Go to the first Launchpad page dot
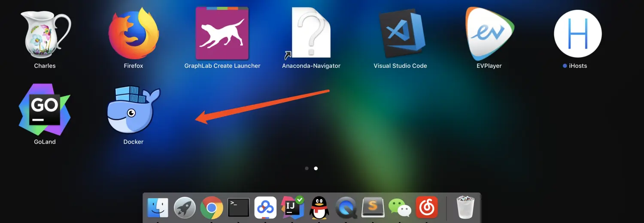Viewport: 644px width, 223px height. point(307,169)
